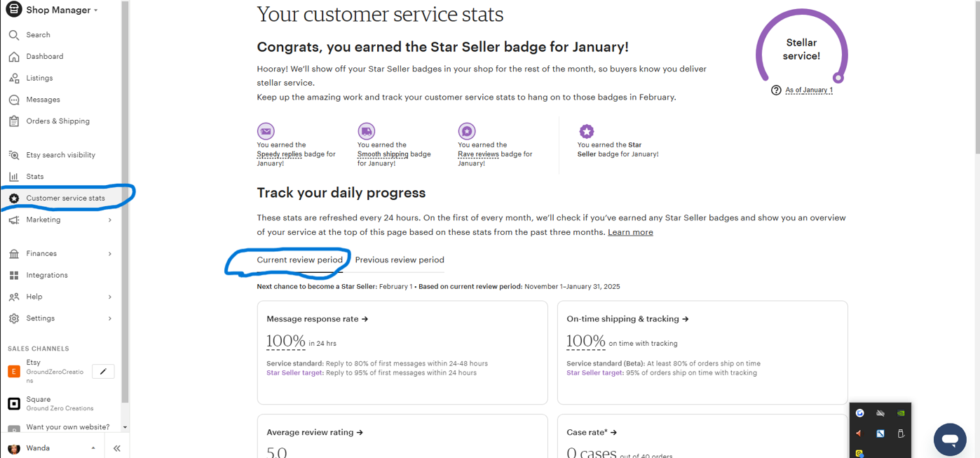Viewport: 980px width, 458px height.
Task: Click the Rave reviews badge icon
Action: click(467, 131)
